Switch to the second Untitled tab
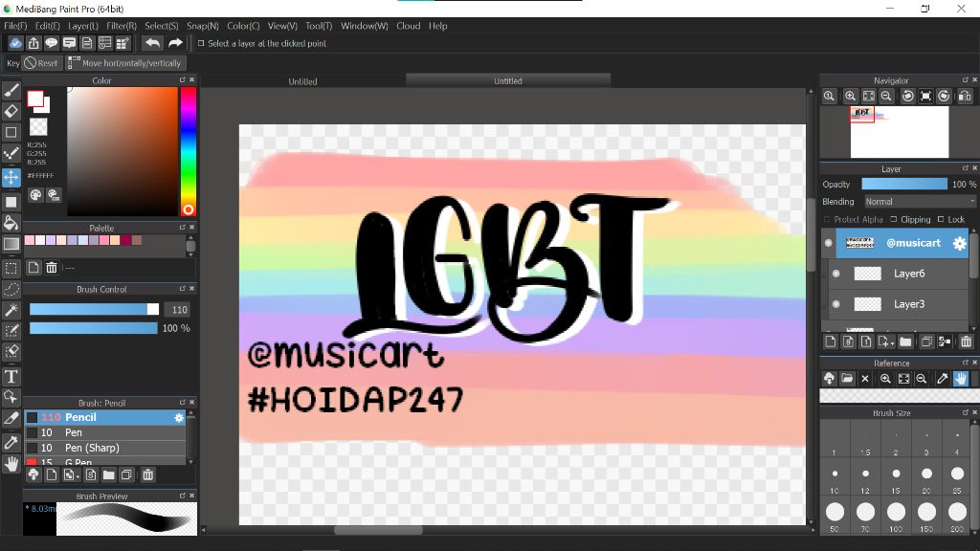 [x=507, y=80]
